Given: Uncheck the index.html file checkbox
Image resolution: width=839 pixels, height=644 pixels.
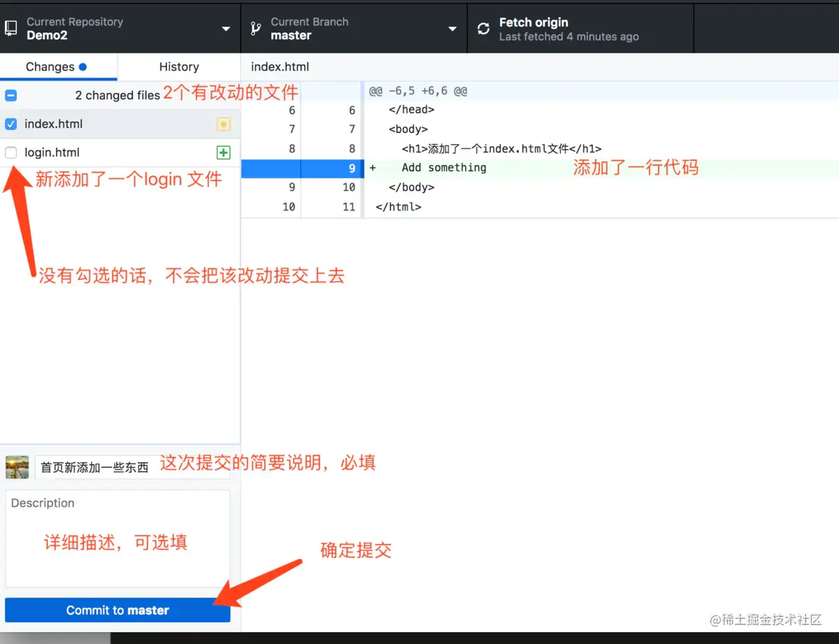Looking at the screenshot, I should 11,124.
